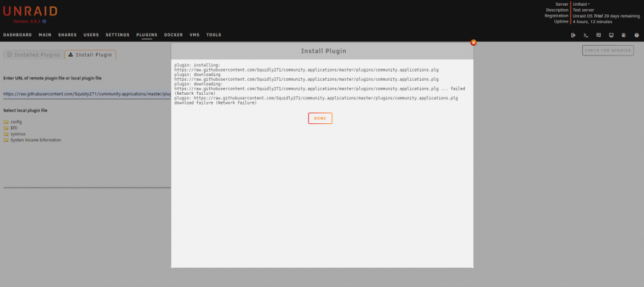Click the uptime '4 hours, 12 minutes' text
644x287 pixels.
click(x=592, y=22)
